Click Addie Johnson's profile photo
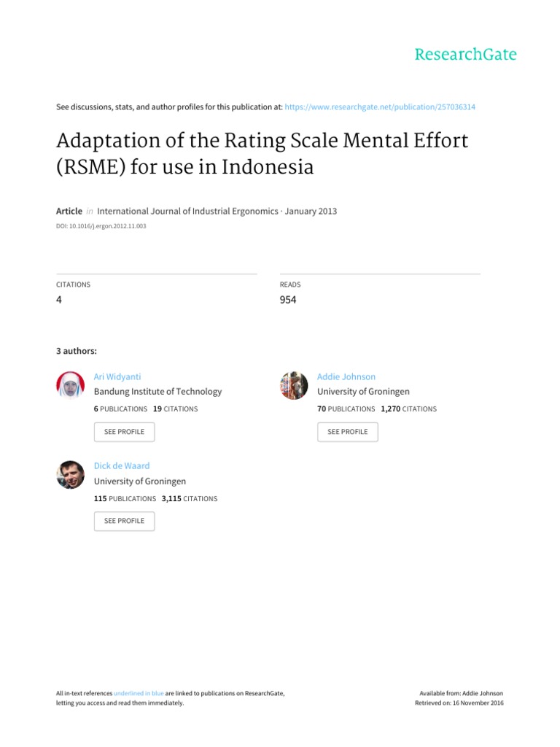The width and height of the screenshot is (560, 747). click(294, 385)
